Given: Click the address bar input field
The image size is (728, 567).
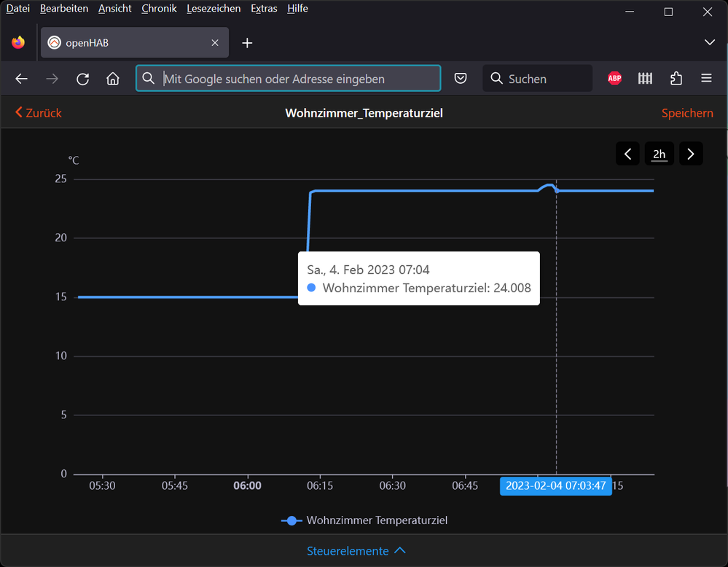Looking at the screenshot, I should (299, 79).
